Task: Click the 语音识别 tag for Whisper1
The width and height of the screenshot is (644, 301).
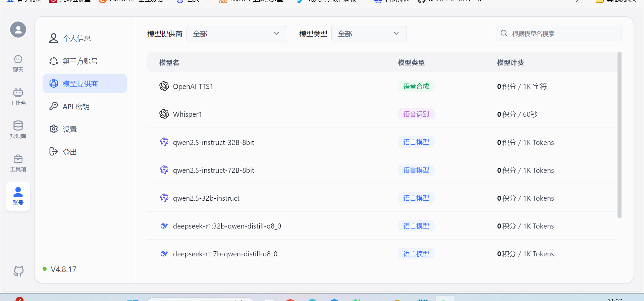Action: click(x=416, y=114)
